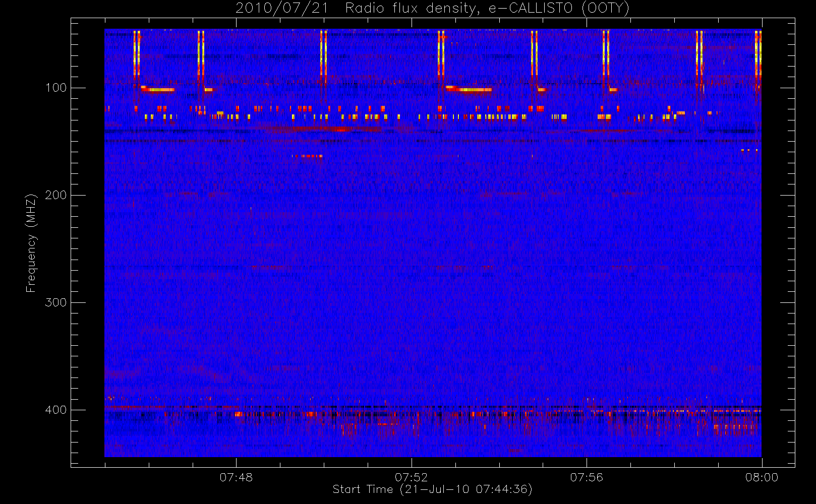Click the plot title '2010/07/21 Radio flux density'
This screenshot has height=504, width=816.
click(433, 9)
